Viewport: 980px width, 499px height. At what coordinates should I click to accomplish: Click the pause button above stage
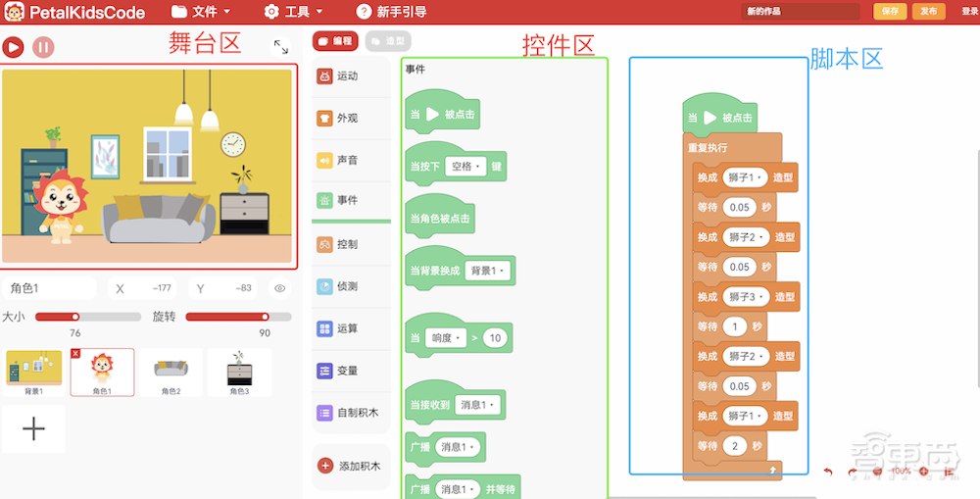(43, 47)
